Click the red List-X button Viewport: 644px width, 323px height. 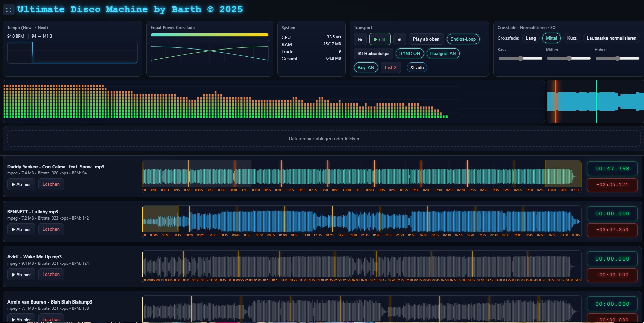click(x=391, y=68)
